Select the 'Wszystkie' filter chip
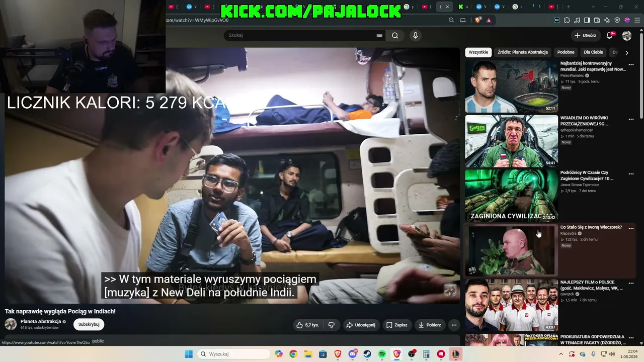This screenshot has width=644, height=362. [x=478, y=52]
